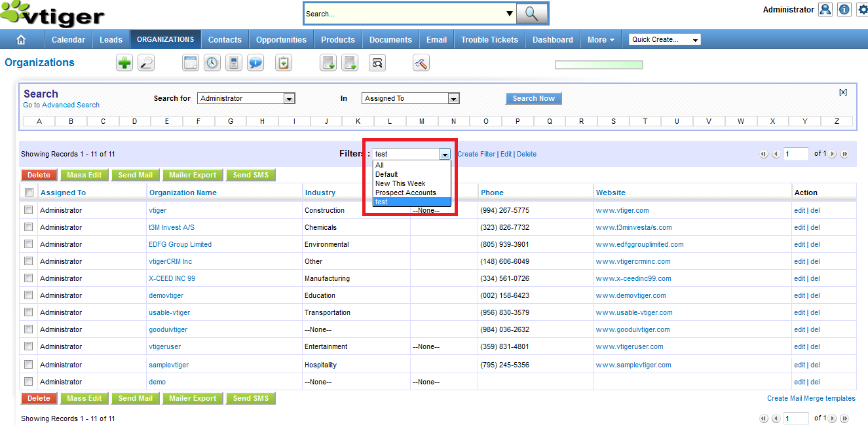Filter by letter M in the alphabet bar

[x=421, y=121]
